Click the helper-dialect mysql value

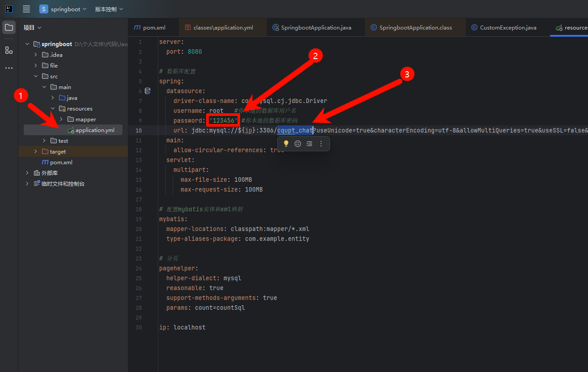coord(233,278)
